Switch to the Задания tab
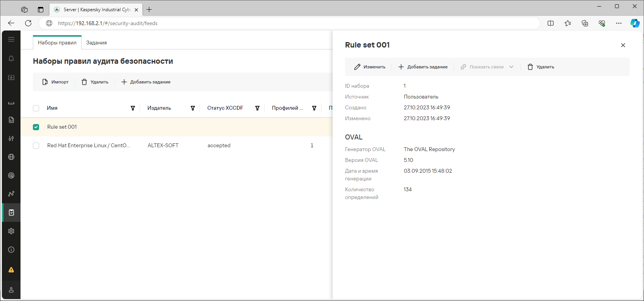 tap(96, 43)
